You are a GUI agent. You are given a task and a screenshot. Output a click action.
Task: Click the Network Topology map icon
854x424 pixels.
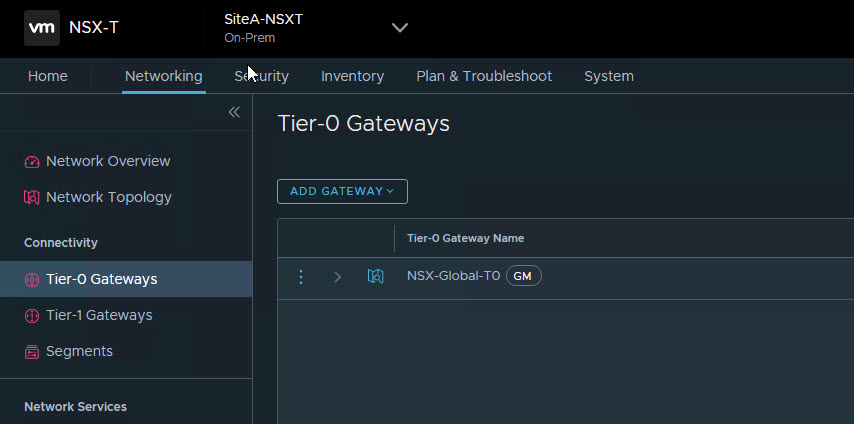(x=32, y=198)
